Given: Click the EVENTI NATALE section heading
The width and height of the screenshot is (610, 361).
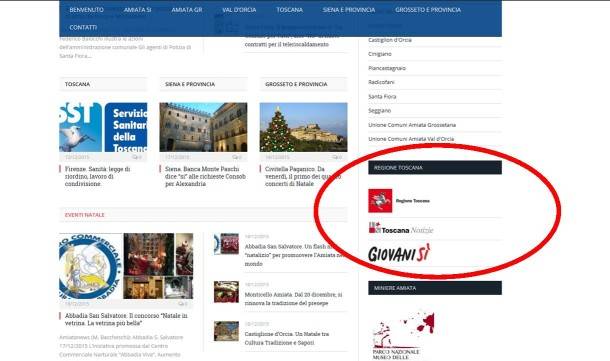Looking at the screenshot, I should [x=84, y=215].
